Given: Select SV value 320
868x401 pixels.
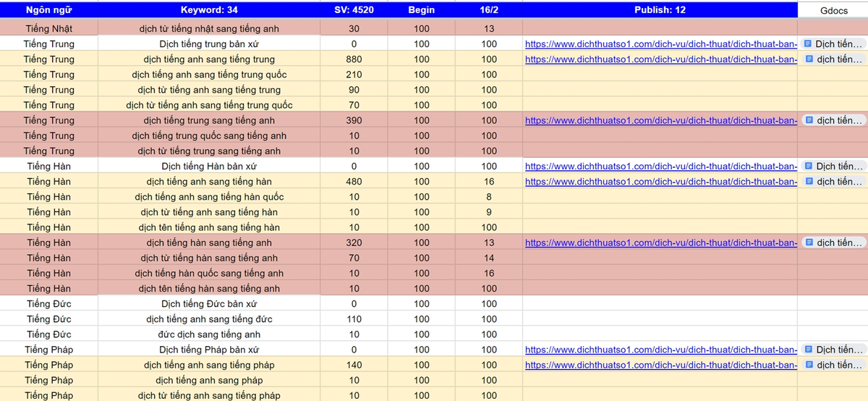Looking at the screenshot, I should [x=354, y=242].
